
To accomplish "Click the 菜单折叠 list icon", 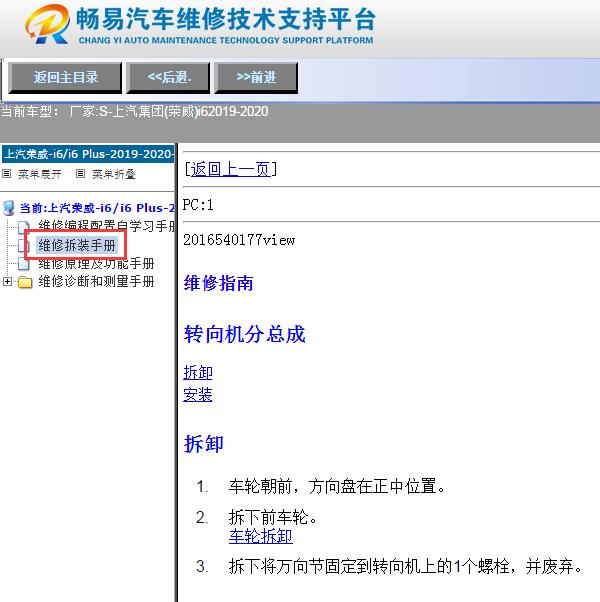I will [80, 174].
